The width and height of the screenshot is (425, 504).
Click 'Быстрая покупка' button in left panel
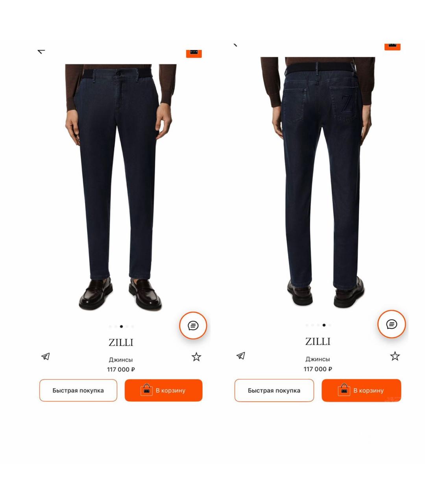78,391
